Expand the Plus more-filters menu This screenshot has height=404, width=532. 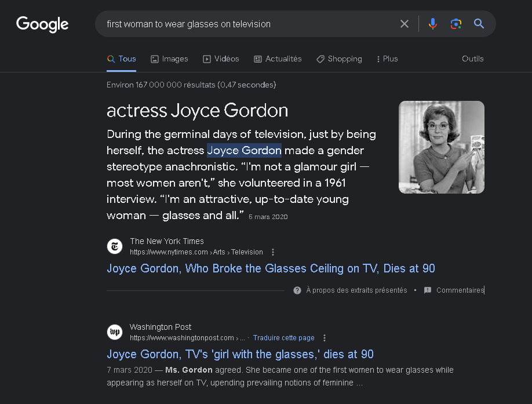387,59
